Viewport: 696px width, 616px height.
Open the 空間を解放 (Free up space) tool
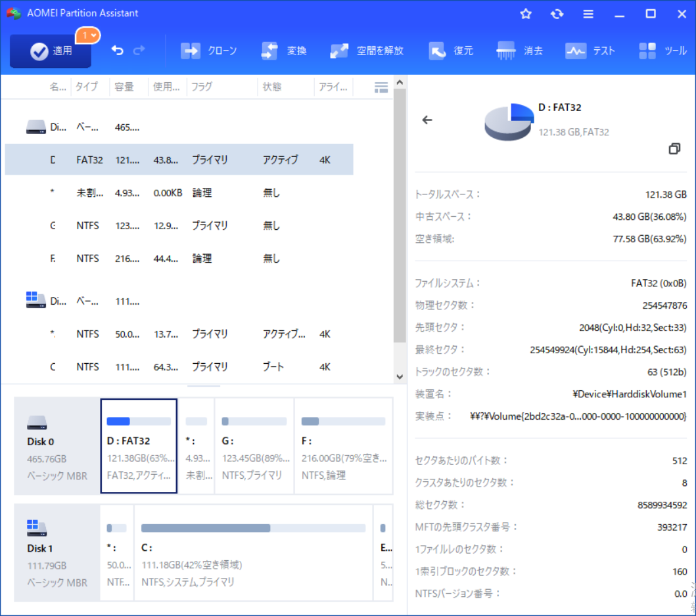[367, 51]
